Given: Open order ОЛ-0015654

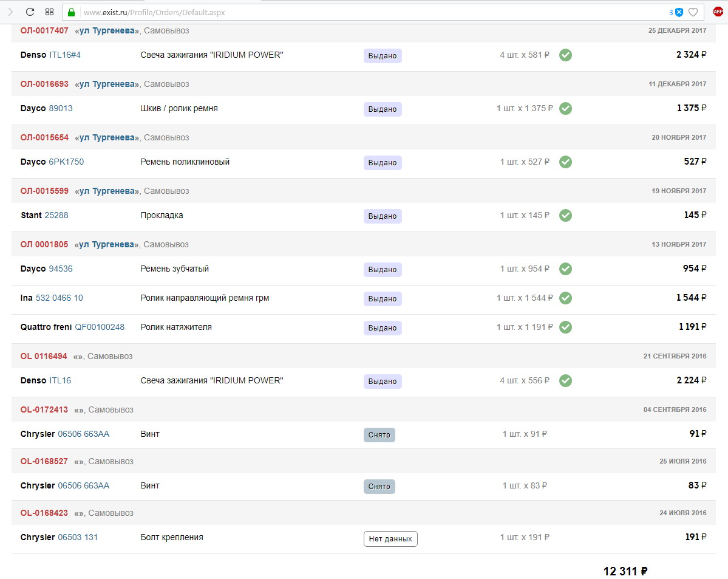Looking at the screenshot, I should tap(44, 137).
